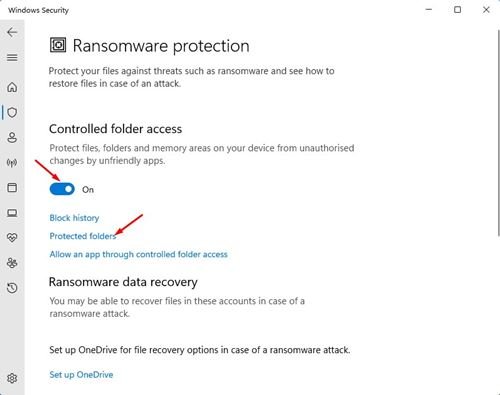Go back using the back arrow

click(12, 32)
